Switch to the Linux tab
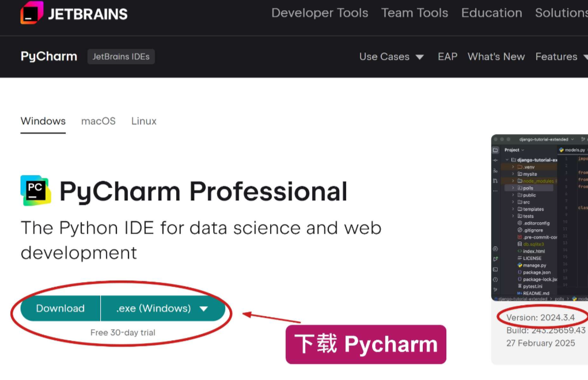The image size is (588, 380). point(144,121)
